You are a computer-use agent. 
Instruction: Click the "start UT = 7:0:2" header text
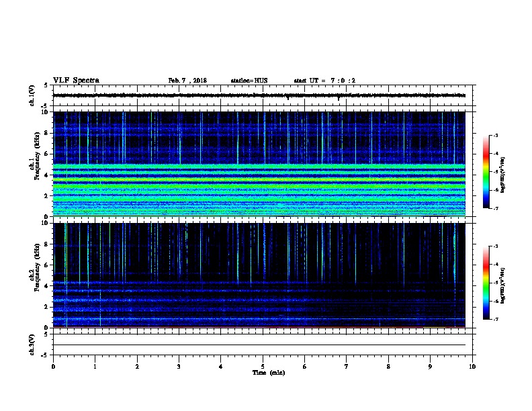(324, 81)
